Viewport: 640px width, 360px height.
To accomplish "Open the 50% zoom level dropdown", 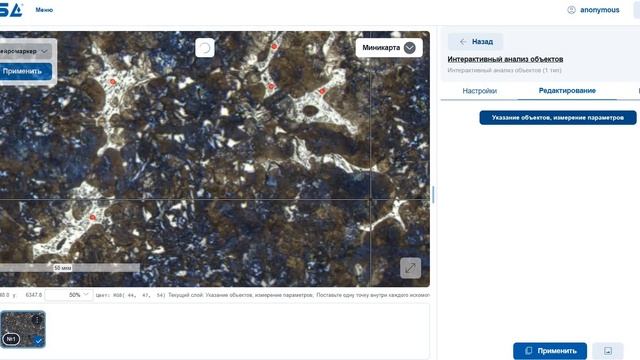I will point(69,295).
